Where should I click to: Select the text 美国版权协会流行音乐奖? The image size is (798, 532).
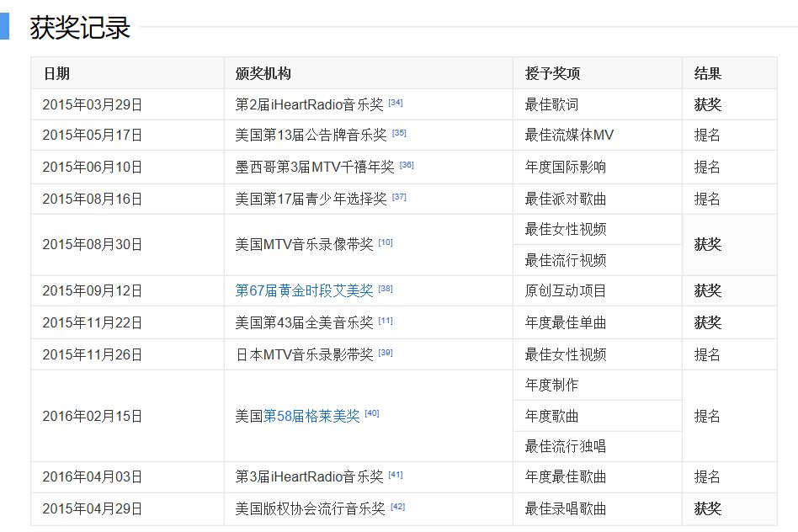pyautogui.click(x=310, y=508)
